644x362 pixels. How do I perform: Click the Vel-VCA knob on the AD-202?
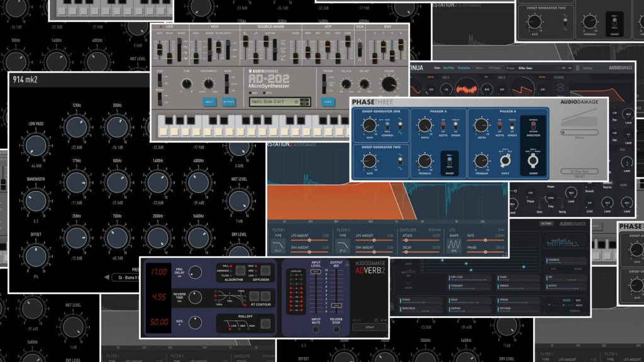[347, 84]
